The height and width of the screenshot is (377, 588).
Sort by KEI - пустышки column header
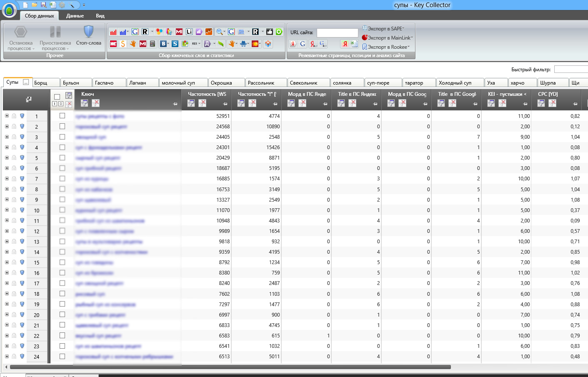click(507, 94)
